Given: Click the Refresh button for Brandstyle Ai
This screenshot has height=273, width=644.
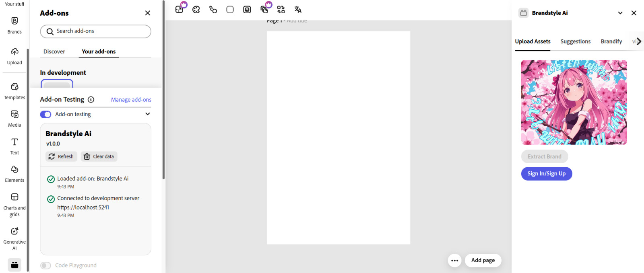Looking at the screenshot, I should coord(61,156).
